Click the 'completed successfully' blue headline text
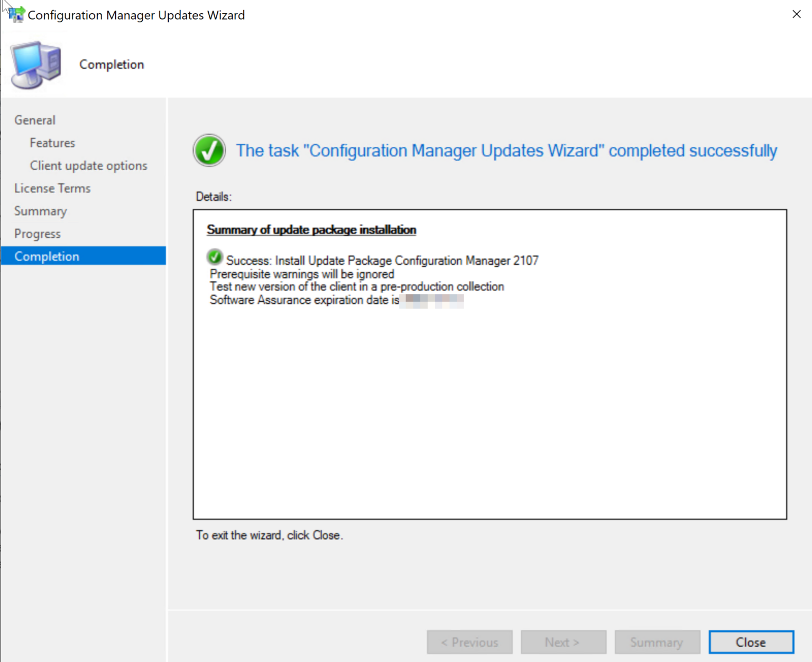 pos(506,151)
